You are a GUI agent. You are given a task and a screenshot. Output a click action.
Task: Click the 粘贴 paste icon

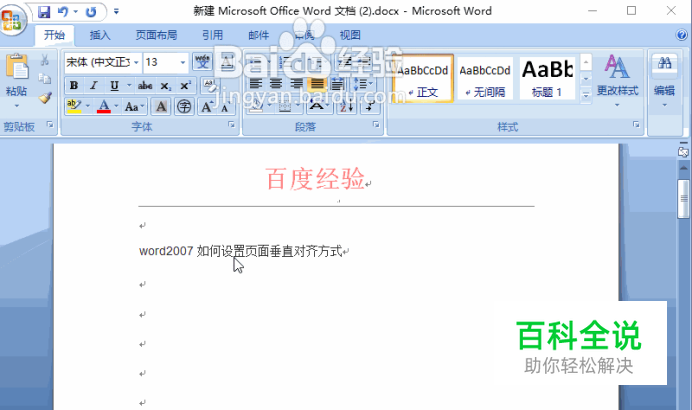click(x=17, y=68)
